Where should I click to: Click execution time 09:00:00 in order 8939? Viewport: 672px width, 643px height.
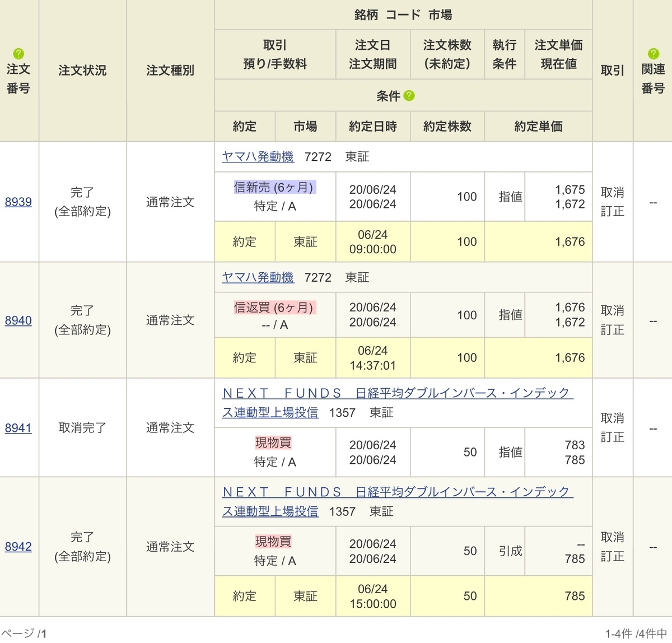tap(373, 249)
